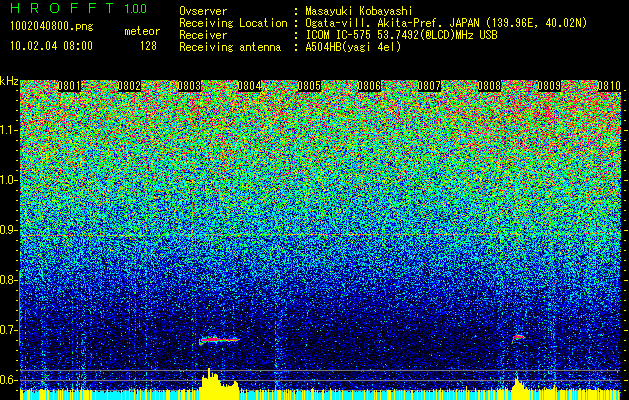Click the 0.8 frequency axis label
The image size is (629, 400).
(x=8, y=280)
